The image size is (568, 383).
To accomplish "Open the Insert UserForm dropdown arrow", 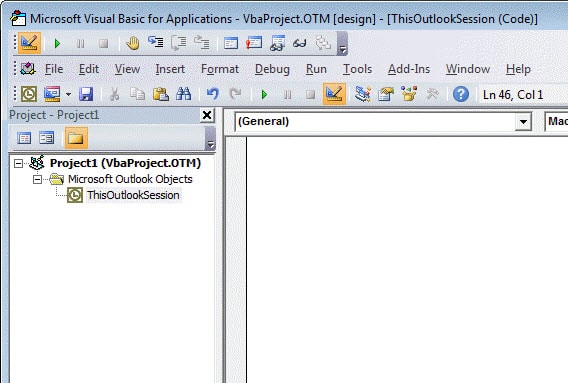I will [x=68, y=95].
